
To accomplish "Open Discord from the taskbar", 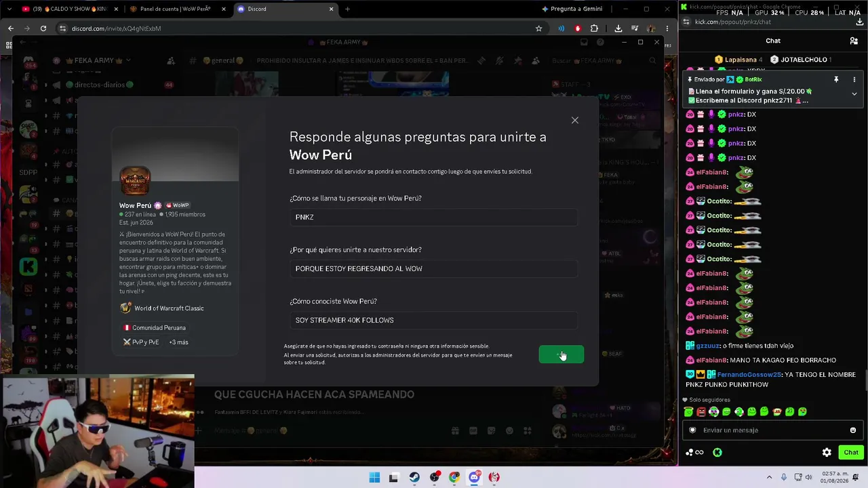I will point(475,477).
